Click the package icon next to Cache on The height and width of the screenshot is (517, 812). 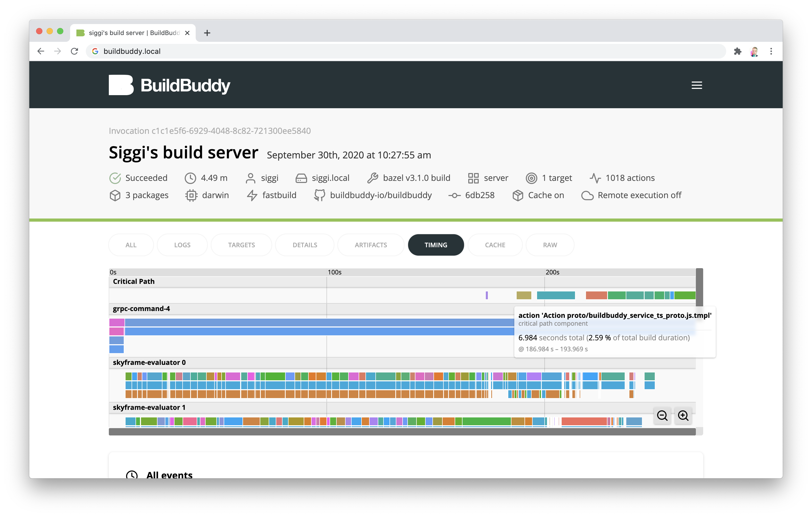point(518,196)
